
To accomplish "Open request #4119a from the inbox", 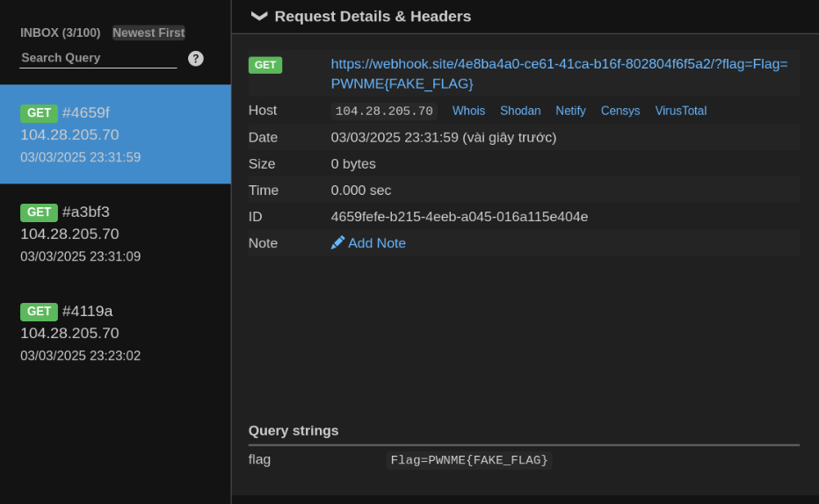I will pos(115,333).
